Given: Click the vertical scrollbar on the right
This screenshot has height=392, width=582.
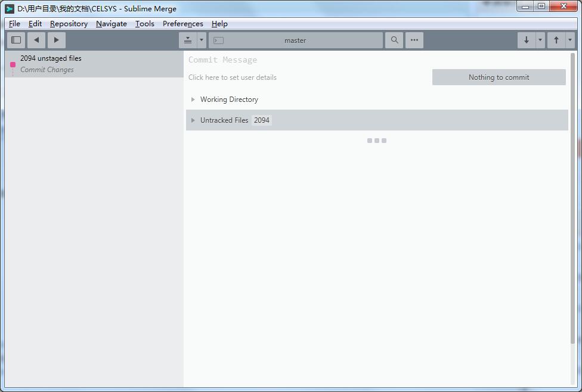Looking at the screenshot, I should pyautogui.click(x=572, y=198).
